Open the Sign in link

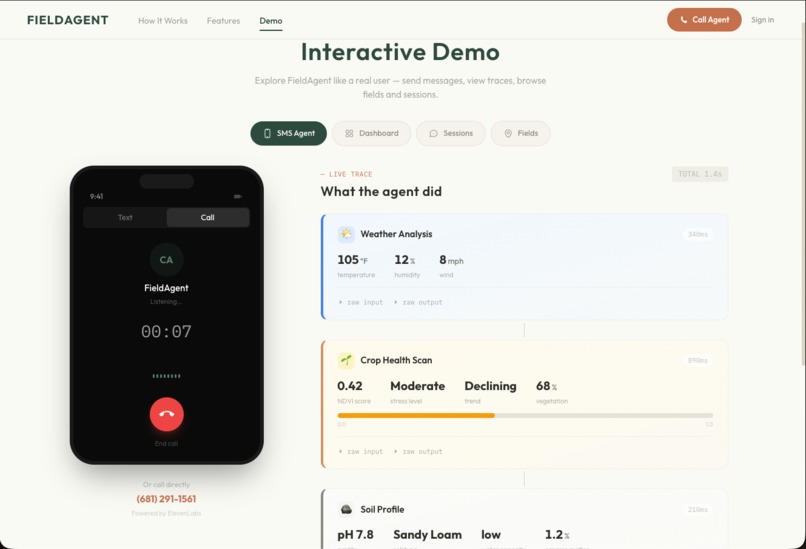(762, 20)
